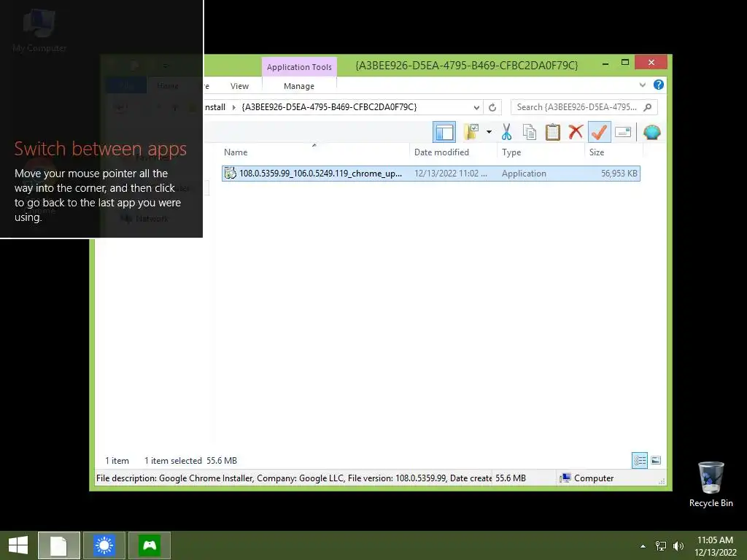Maximize the Explorer window
Screen dimensions: 747x560
click(x=625, y=63)
